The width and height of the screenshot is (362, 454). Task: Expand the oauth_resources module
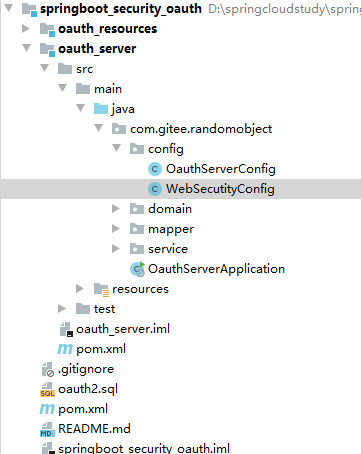[x=26, y=29]
